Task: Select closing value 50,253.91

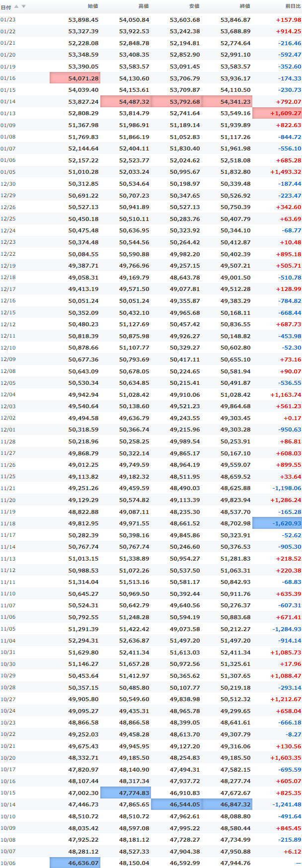Action: click(235, 441)
